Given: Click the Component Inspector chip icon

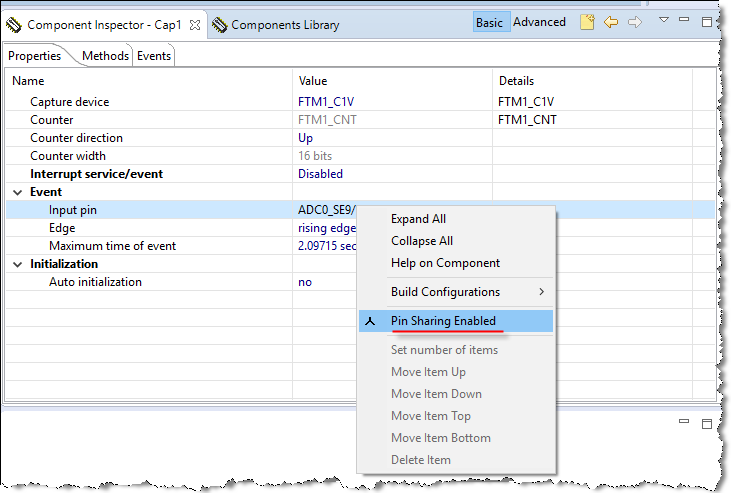Looking at the screenshot, I should [14, 24].
